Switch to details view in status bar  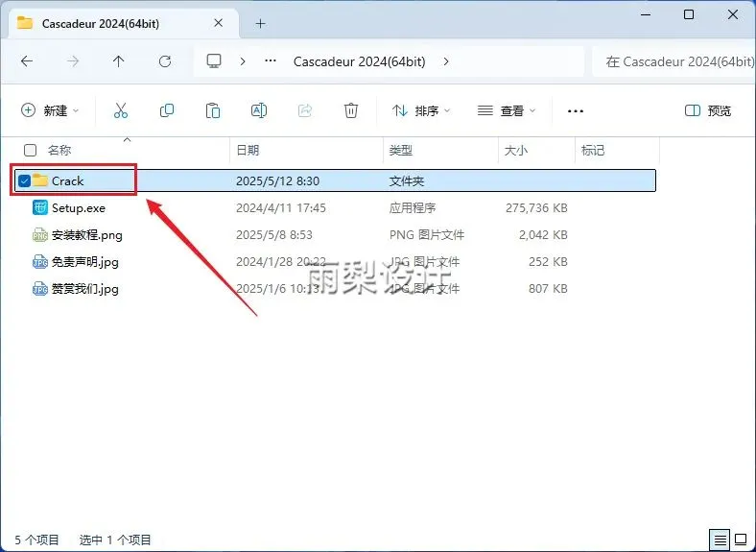pos(720,540)
